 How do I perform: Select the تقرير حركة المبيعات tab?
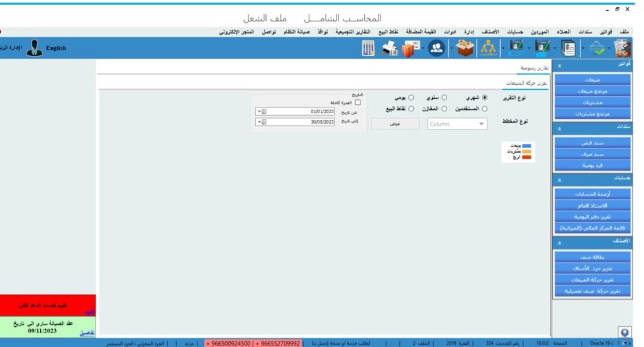pos(526,83)
